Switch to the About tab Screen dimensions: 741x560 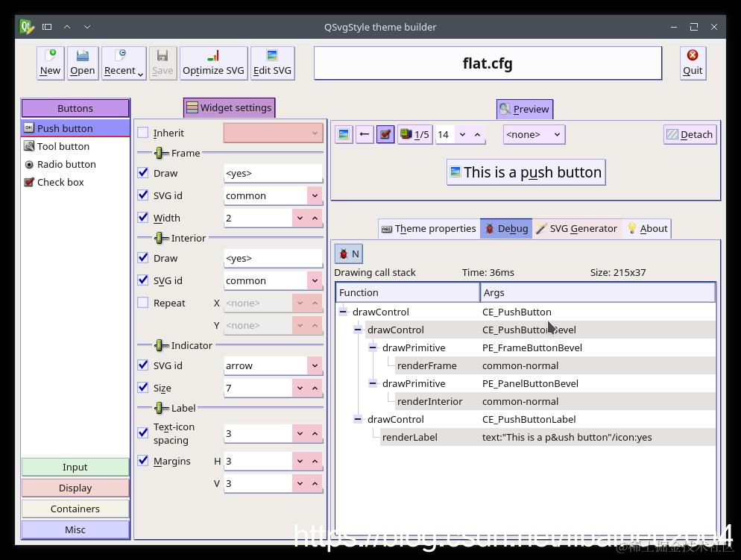647,229
